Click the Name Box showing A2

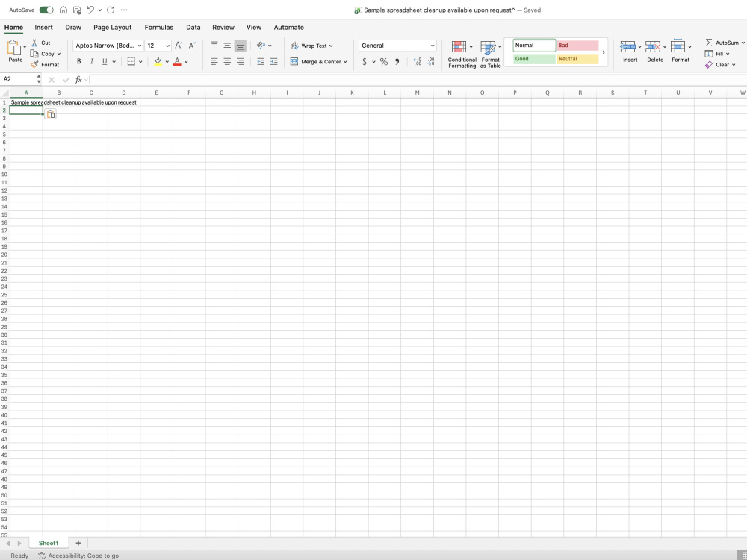click(19, 79)
